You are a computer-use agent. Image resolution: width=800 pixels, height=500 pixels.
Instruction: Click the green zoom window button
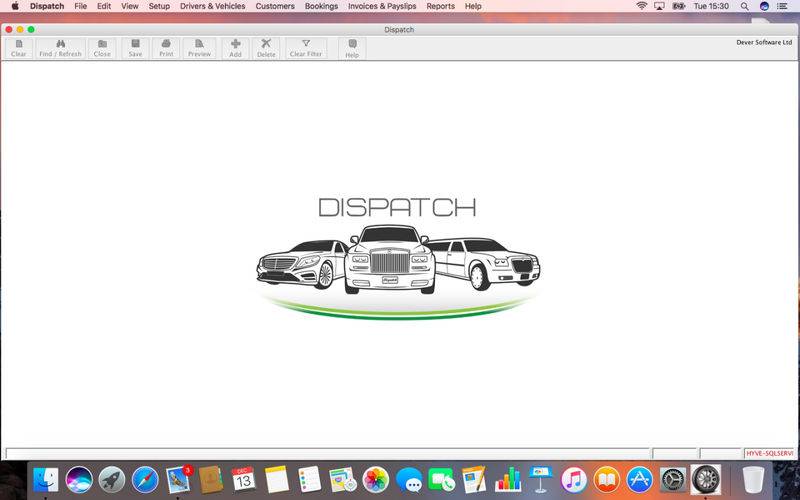click(x=31, y=30)
